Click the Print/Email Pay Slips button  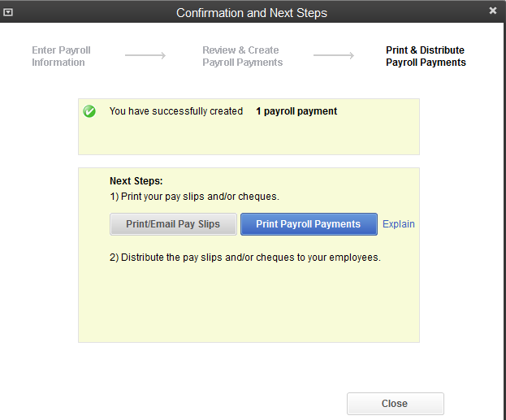(173, 224)
